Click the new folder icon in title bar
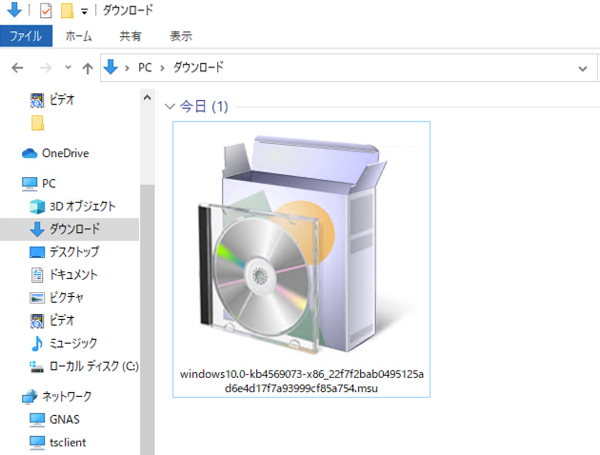The width and height of the screenshot is (600, 455). [67, 12]
